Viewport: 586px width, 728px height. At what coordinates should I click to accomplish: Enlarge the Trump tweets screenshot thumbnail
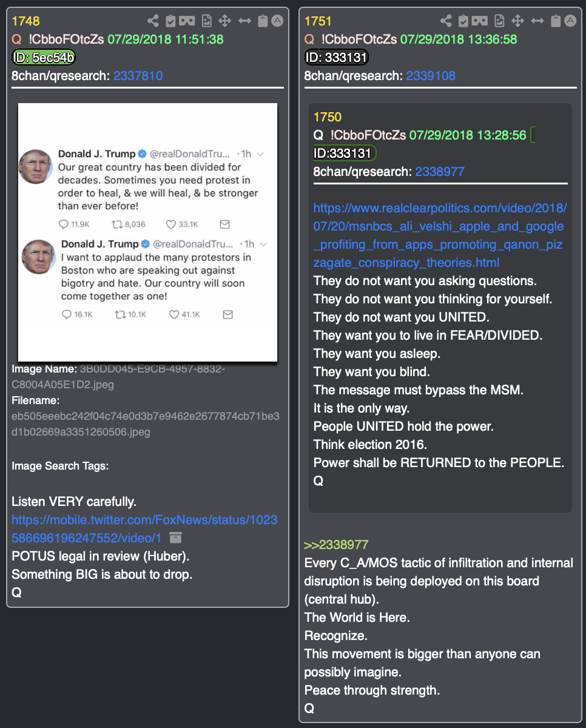click(147, 232)
